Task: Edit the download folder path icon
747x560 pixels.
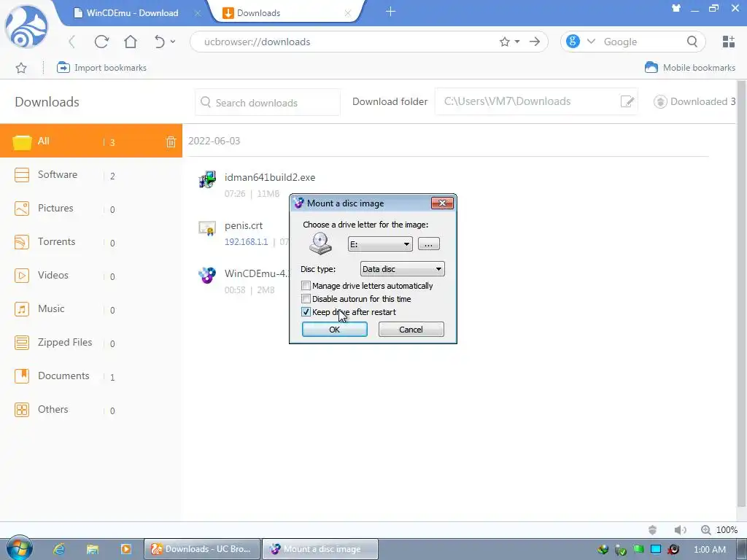Action: coord(627,101)
